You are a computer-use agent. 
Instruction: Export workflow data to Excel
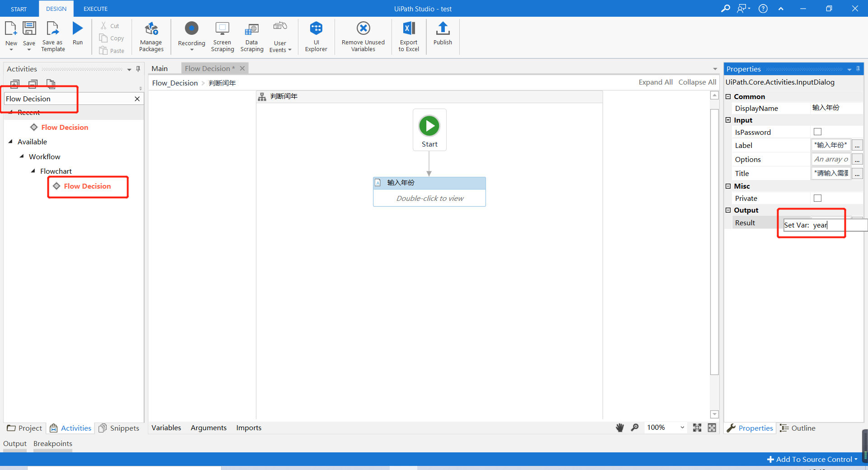point(409,36)
